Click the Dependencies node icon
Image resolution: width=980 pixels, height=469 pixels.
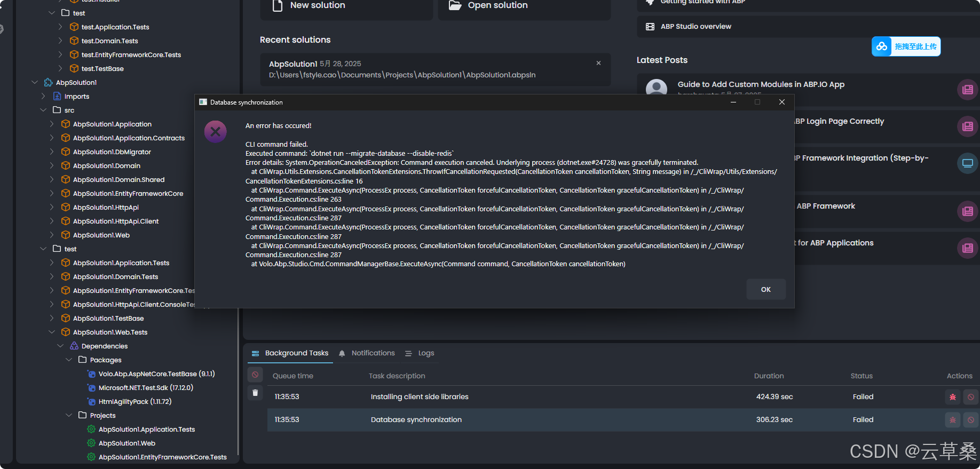click(x=74, y=346)
